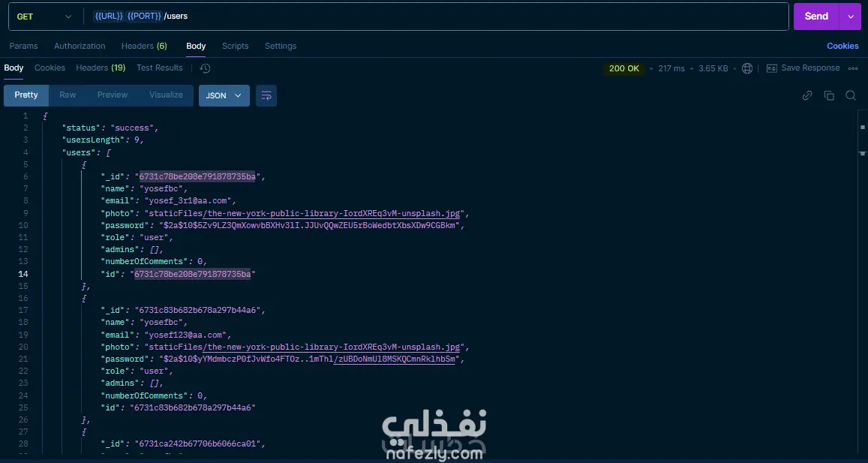Click the "numberOfComments": 0 on line 13
Viewport: 868px width, 463px height.
click(153, 261)
